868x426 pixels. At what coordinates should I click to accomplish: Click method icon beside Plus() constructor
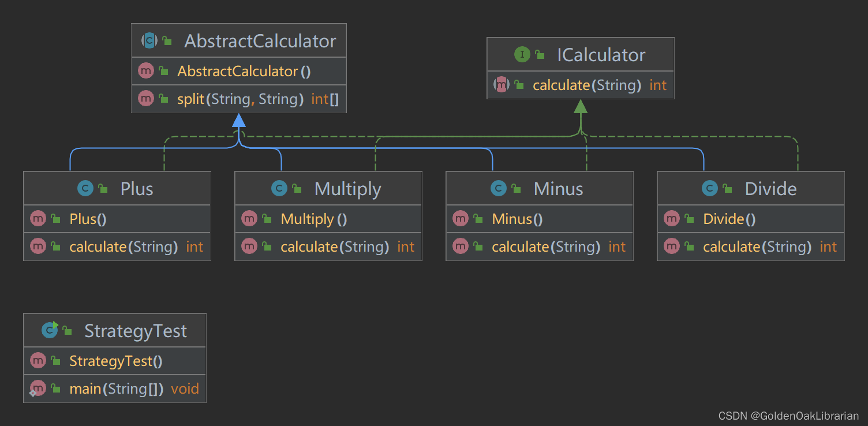pos(38,219)
